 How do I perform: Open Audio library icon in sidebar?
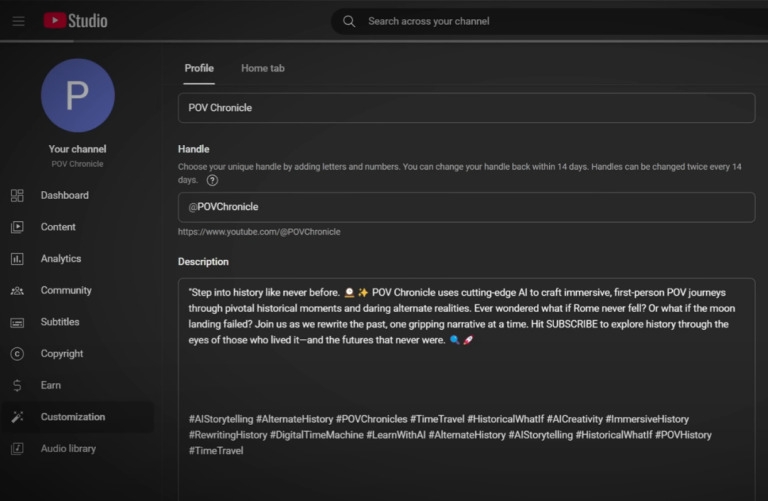point(17,449)
